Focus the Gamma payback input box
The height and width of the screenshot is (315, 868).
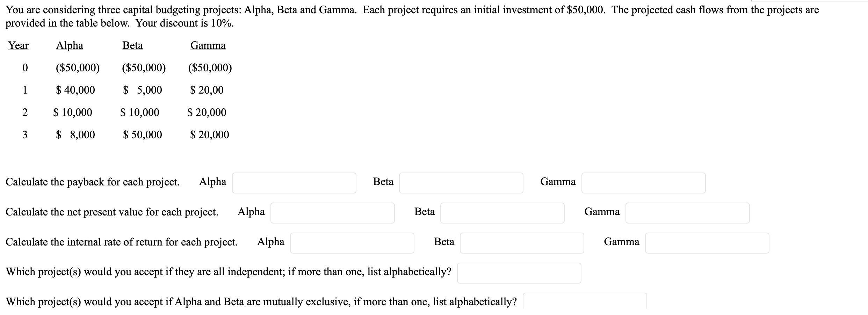pos(643,183)
